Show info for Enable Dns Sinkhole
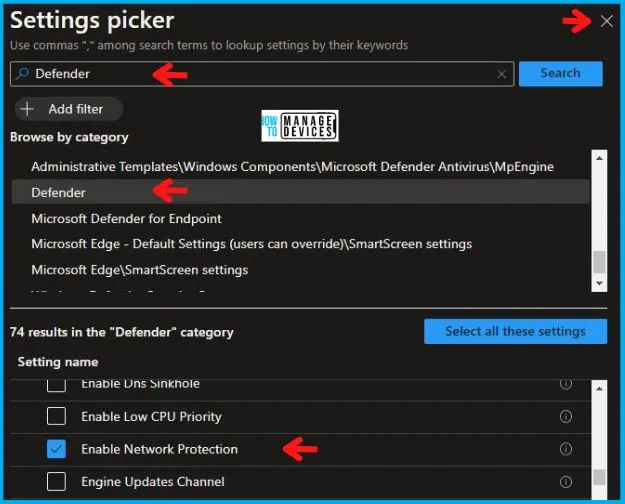Screen dimensions: 625x504 pyautogui.click(x=566, y=384)
